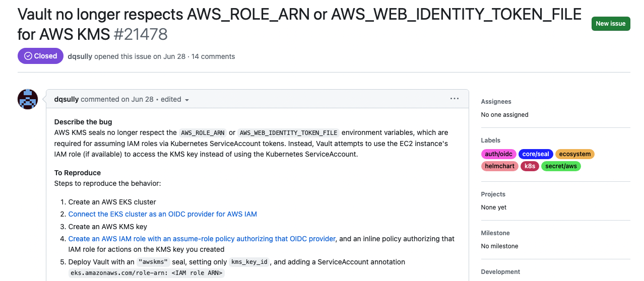Viewport: 644px width, 281px height.
Task: Open the ecosystem label
Action: 575,154
